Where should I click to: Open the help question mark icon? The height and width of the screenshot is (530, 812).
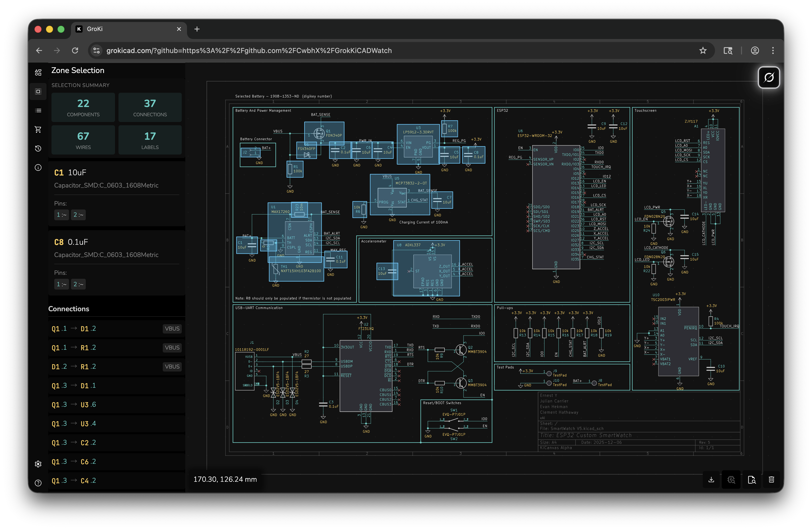38,483
